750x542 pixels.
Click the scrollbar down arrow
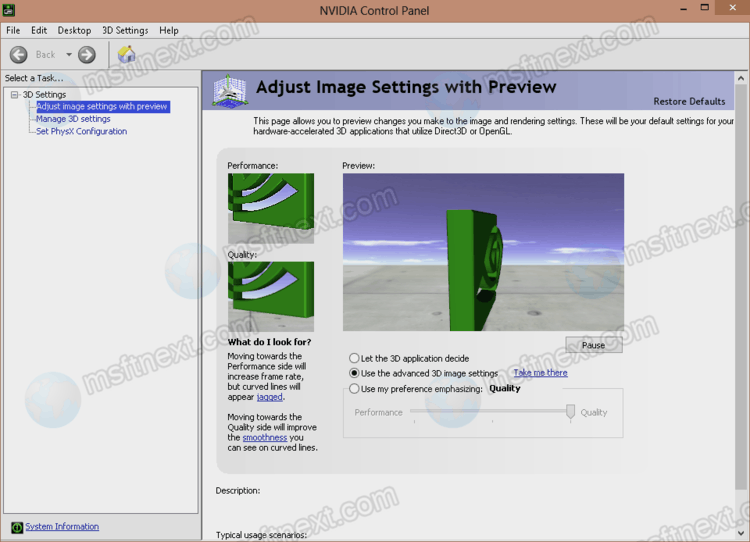[x=740, y=533]
